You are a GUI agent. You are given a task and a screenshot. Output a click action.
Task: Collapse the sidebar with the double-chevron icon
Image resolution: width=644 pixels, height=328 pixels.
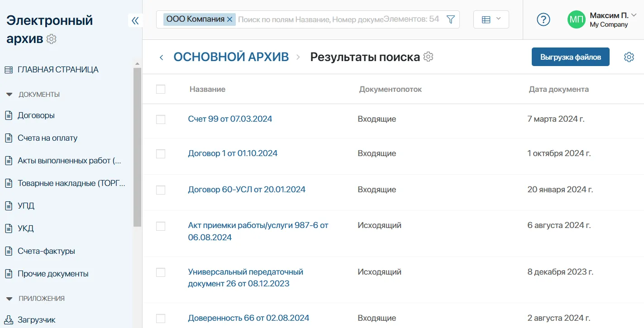click(x=135, y=20)
